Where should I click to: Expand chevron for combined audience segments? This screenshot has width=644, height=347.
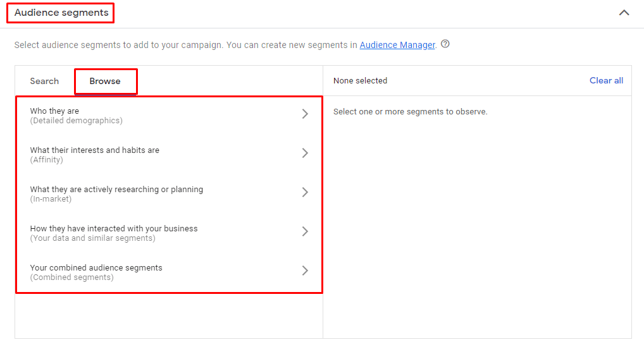tap(305, 271)
